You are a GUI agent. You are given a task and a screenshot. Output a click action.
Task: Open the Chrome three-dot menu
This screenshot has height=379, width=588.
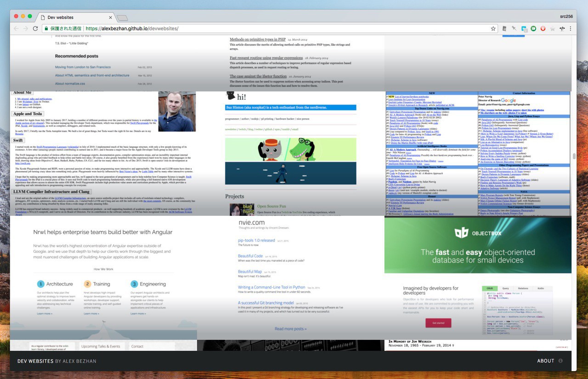click(571, 29)
